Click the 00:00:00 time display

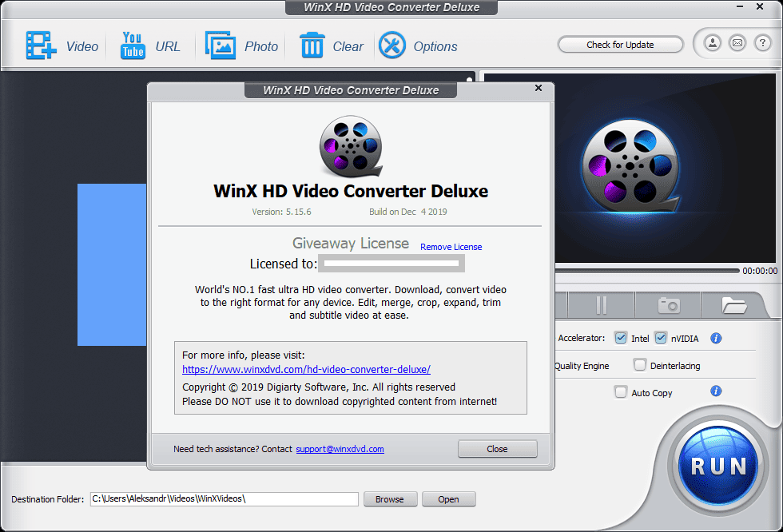pyautogui.click(x=760, y=271)
